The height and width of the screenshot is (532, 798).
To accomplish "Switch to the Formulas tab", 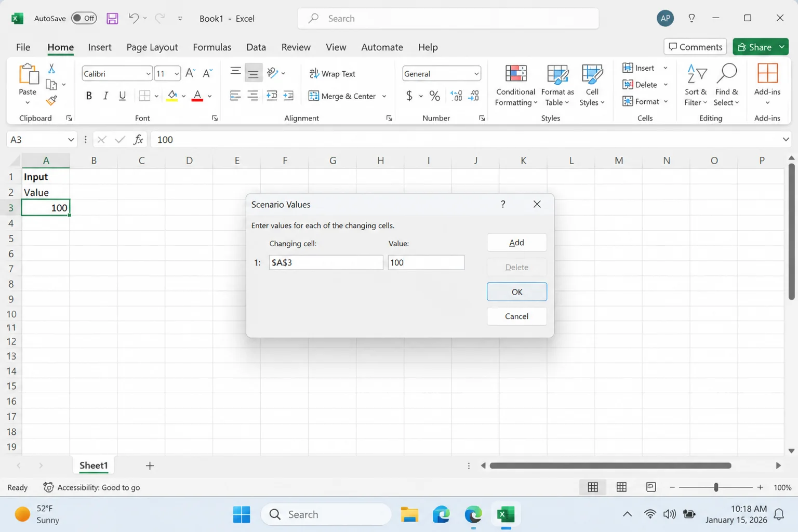I will point(212,47).
